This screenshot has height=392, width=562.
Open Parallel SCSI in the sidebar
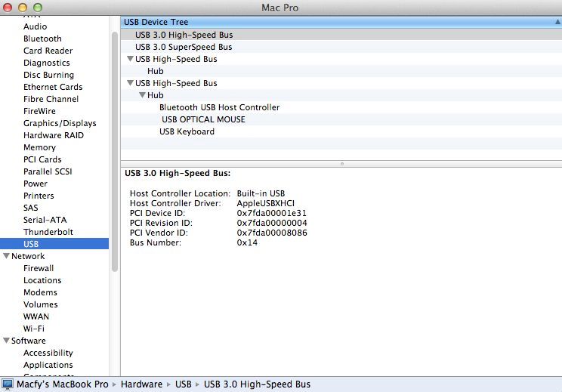click(48, 171)
